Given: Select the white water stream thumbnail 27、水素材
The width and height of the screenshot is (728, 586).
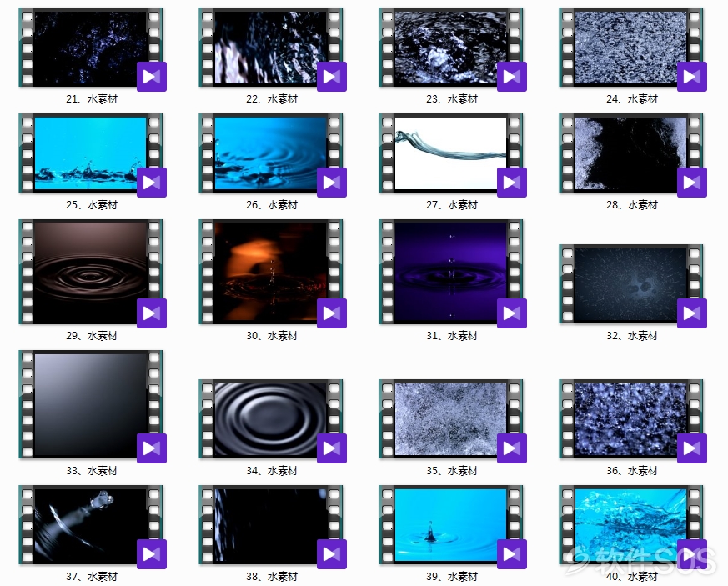Looking at the screenshot, I should tap(451, 153).
